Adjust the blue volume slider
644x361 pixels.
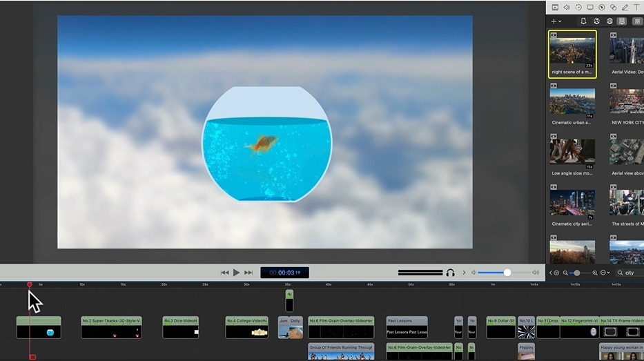point(504,273)
